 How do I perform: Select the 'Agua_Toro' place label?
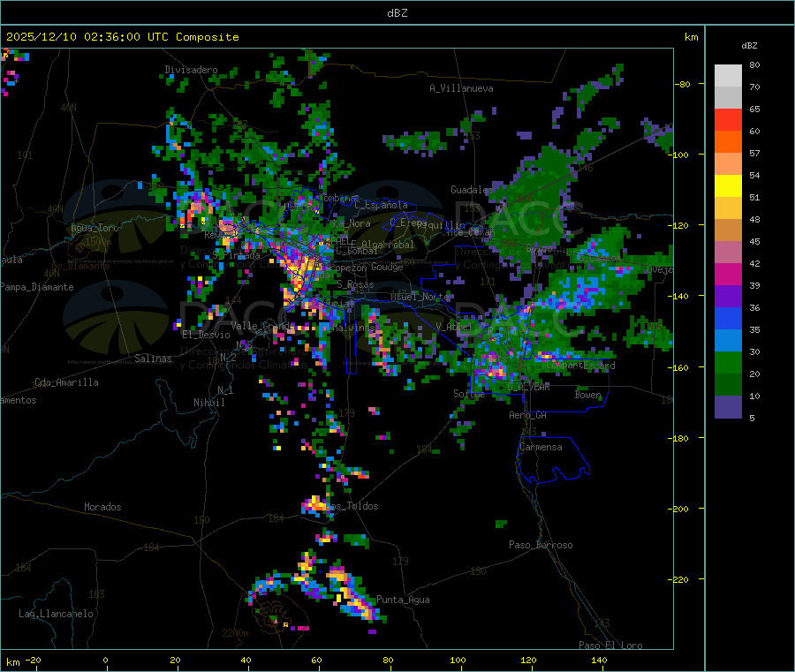click(95, 228)
